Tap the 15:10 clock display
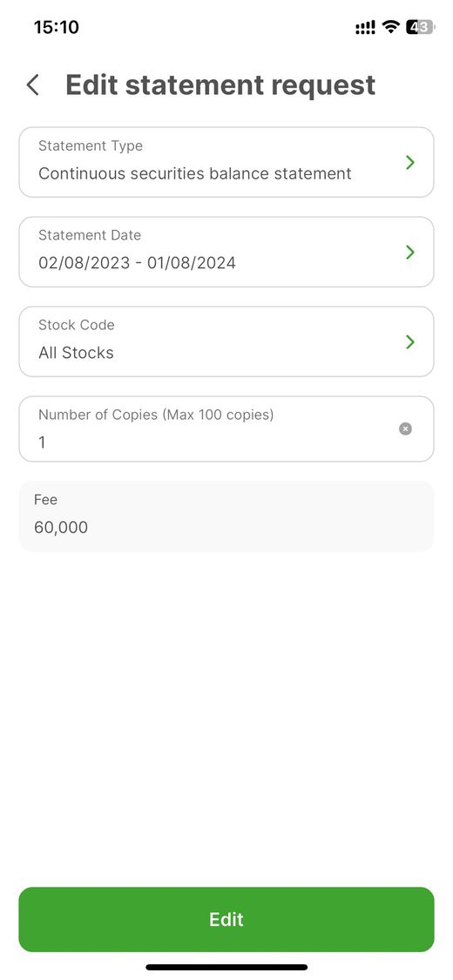Image resolution: width=453 pixels, height=980 pixels. [x=57, y=27]
